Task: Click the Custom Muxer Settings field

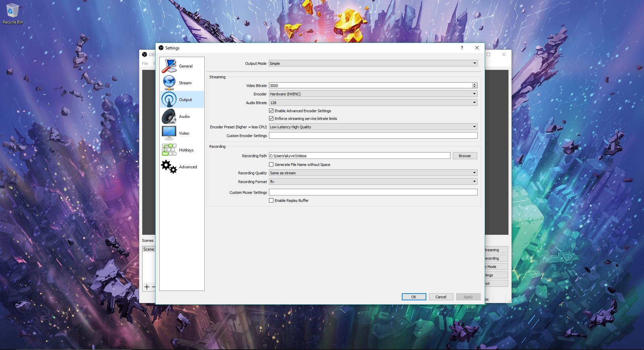Action: click(x=373, y=192)
